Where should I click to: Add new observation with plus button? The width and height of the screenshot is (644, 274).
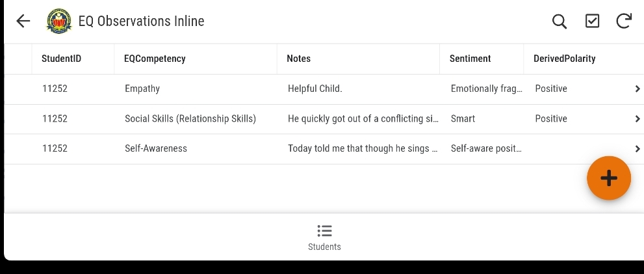609,178
